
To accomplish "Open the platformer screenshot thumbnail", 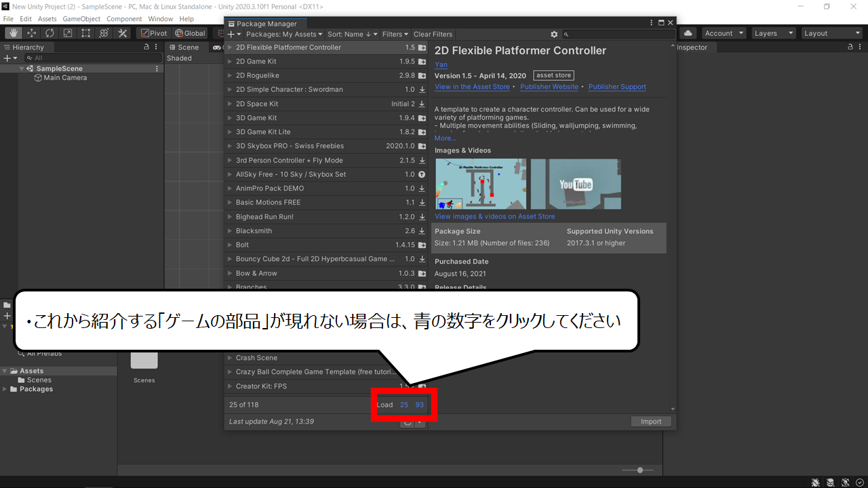I will [481, 184].
